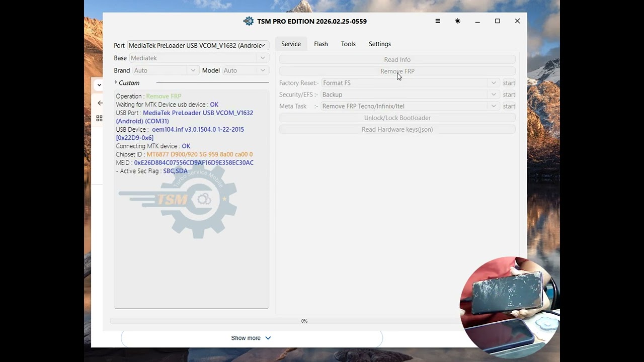The width and height of the screenshot is (644, 362).
Task: Click the Read Info button
Action: tap(397, 59)
